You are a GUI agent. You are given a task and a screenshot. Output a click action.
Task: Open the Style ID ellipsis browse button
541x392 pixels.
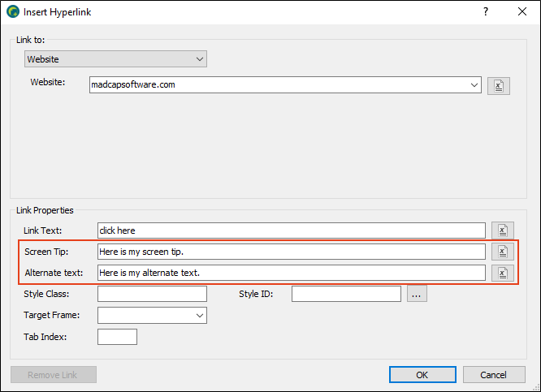coord(417,294)
